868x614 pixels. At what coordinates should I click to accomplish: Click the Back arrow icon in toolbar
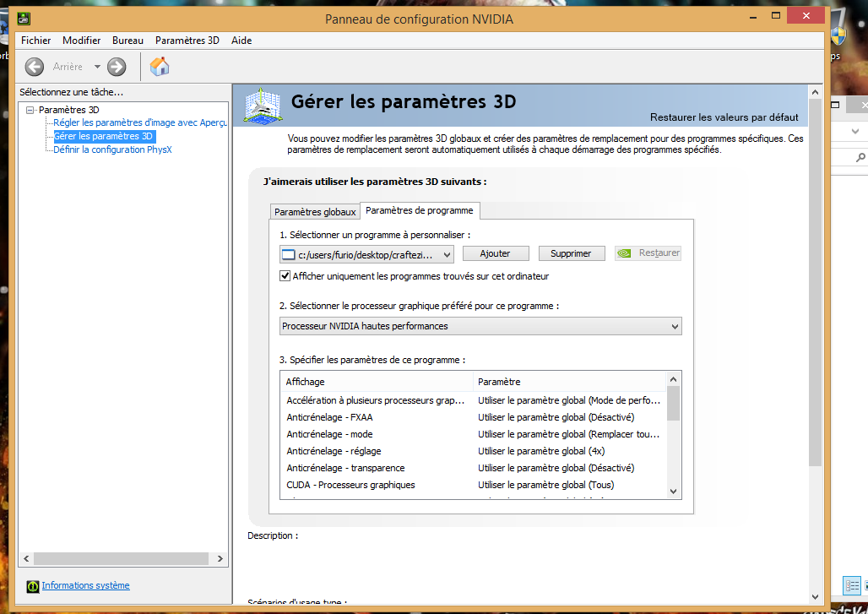coord(35,67)
